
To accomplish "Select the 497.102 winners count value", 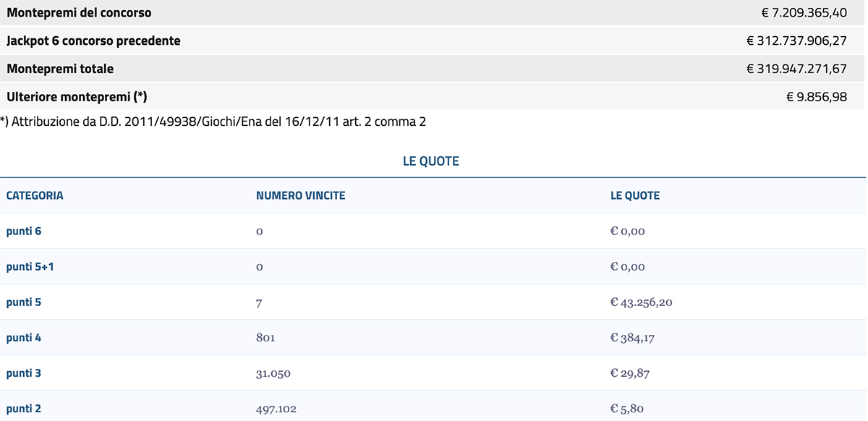I will 276,409.
